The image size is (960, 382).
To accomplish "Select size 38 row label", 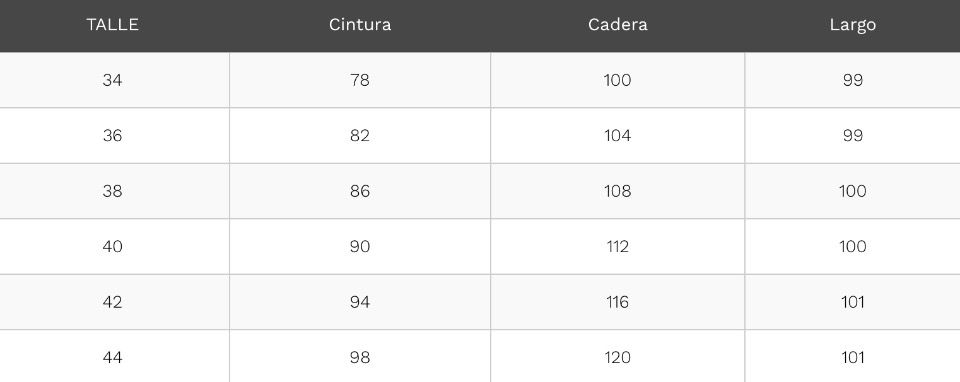I will tap(113, 191).
